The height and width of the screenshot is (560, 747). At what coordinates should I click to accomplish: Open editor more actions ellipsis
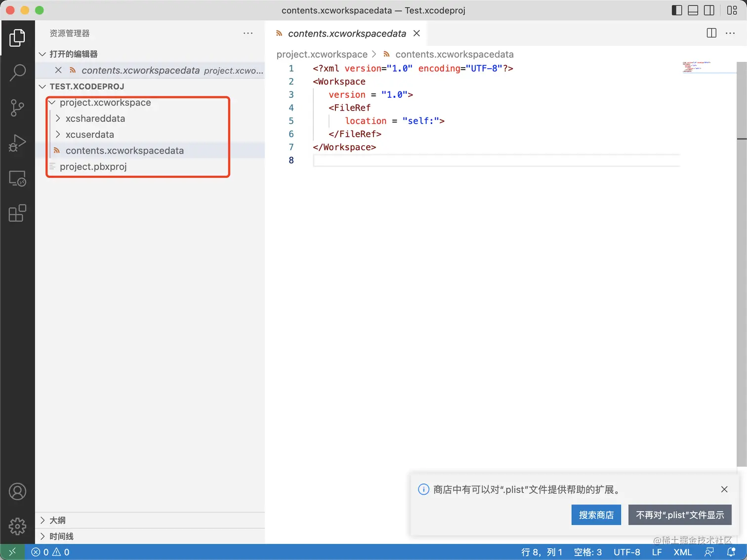pyautogui.click(x=730, y=33)
